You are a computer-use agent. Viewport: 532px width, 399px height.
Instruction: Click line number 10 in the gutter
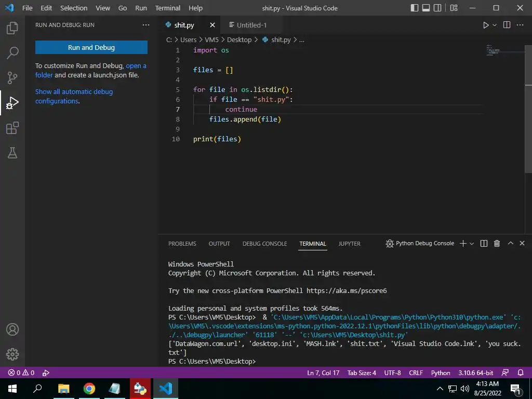(x=176, y=139)
